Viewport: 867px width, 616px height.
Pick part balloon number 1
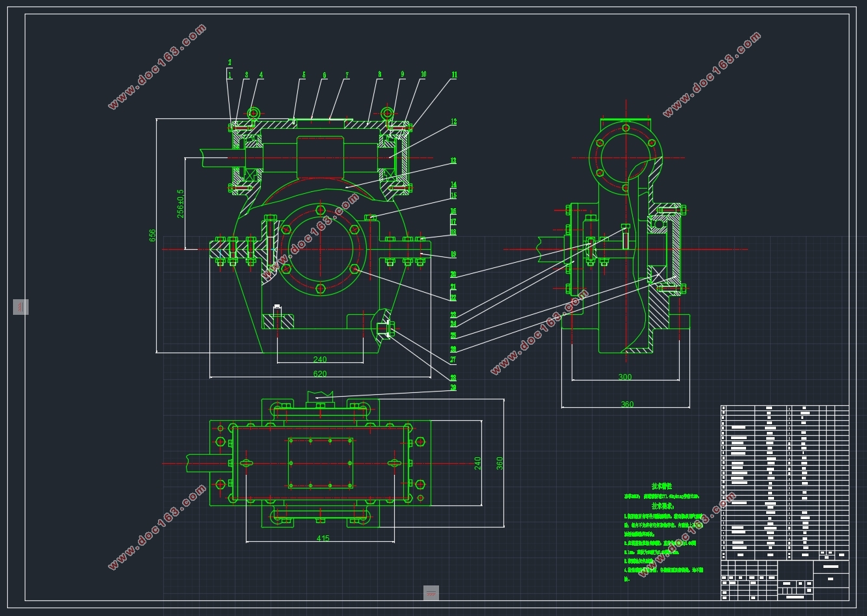tap(230, 75)
